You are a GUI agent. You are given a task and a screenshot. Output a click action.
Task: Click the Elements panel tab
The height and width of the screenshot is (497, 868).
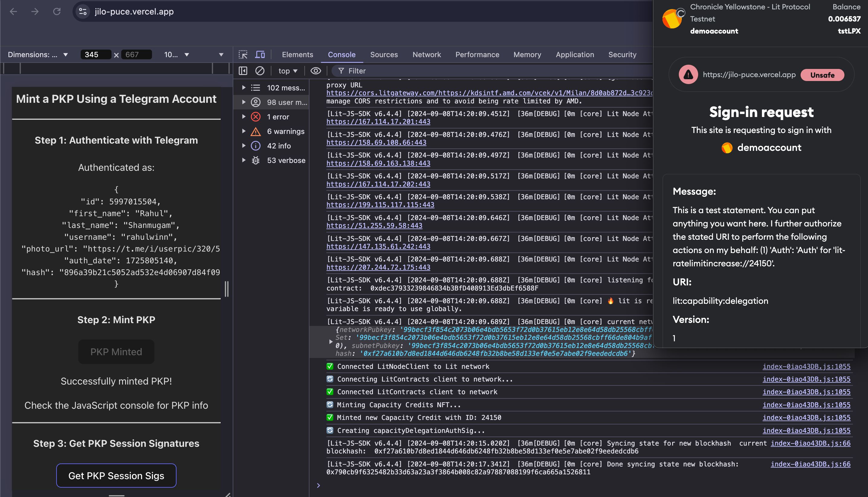297,54
